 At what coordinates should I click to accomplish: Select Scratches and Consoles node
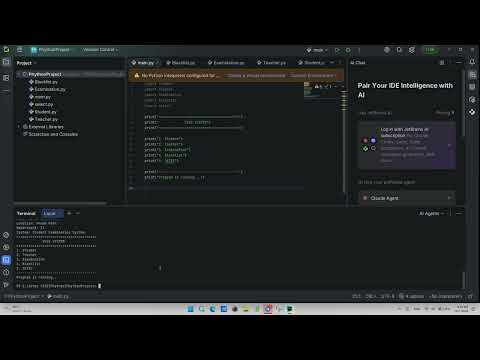(x=50, y=134)
